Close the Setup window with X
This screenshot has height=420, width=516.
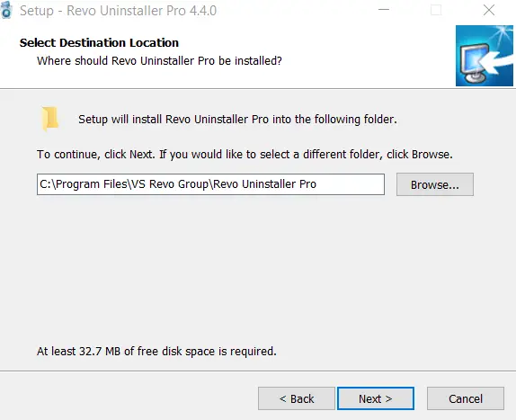click(489, 10)
